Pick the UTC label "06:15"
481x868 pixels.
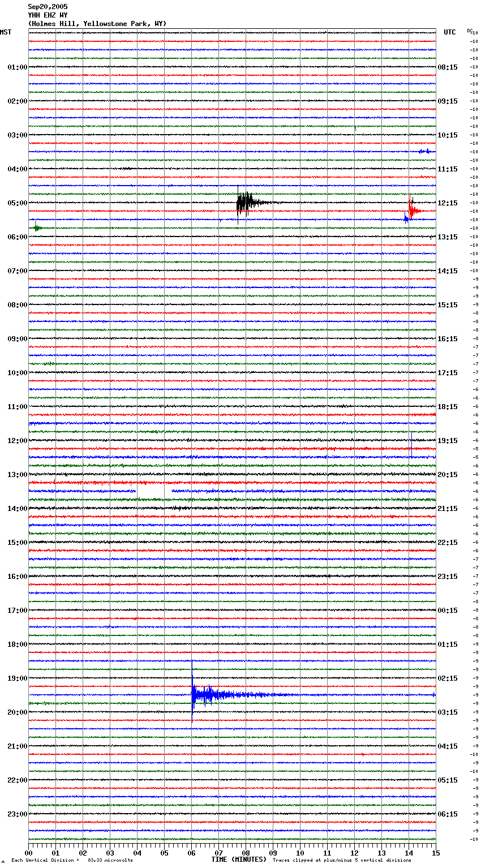[x=448, y=814]
